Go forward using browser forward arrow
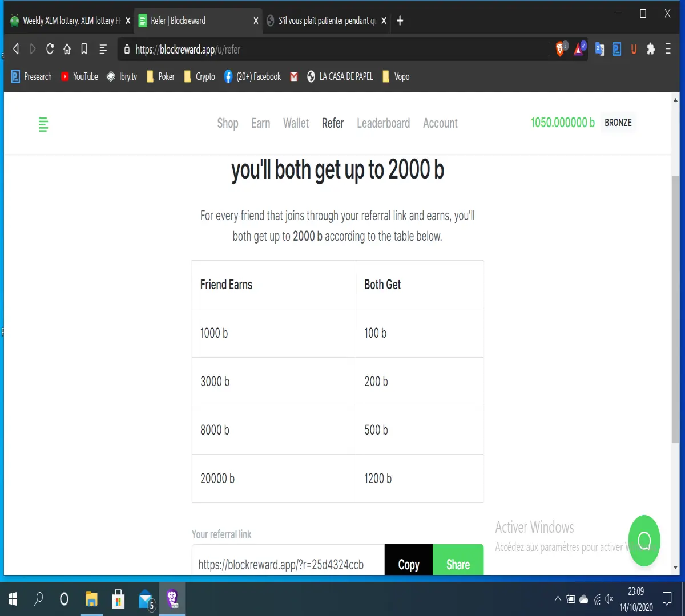 (33, 50)
